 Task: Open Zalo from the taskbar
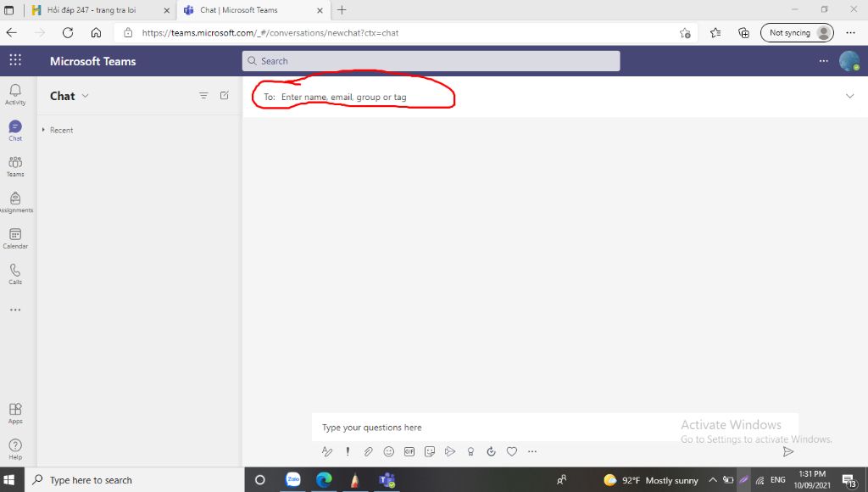tap(292, 480)
